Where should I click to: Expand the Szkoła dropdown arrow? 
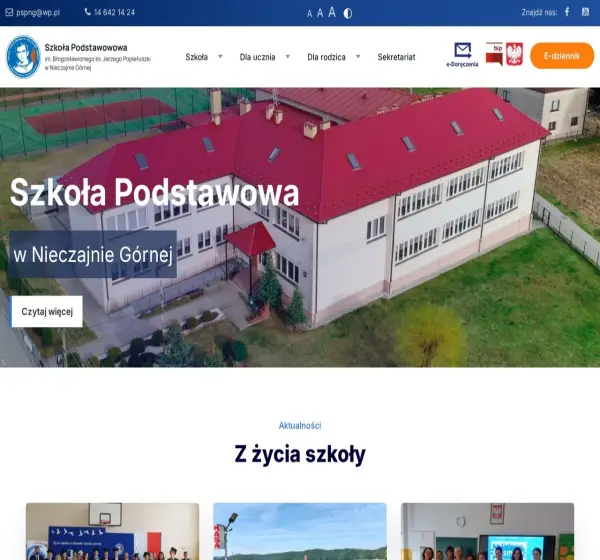pos(220,56)
